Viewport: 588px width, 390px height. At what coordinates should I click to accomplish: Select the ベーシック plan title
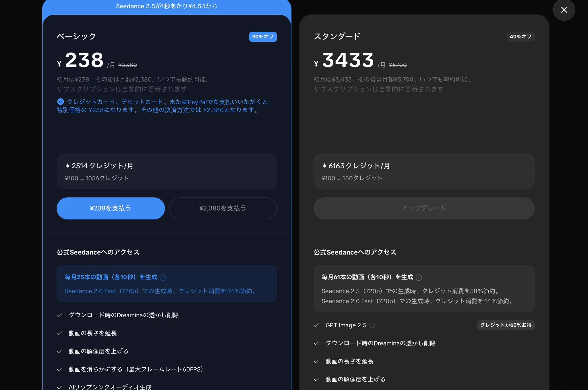pyautogui.click(x=76, y=36)
